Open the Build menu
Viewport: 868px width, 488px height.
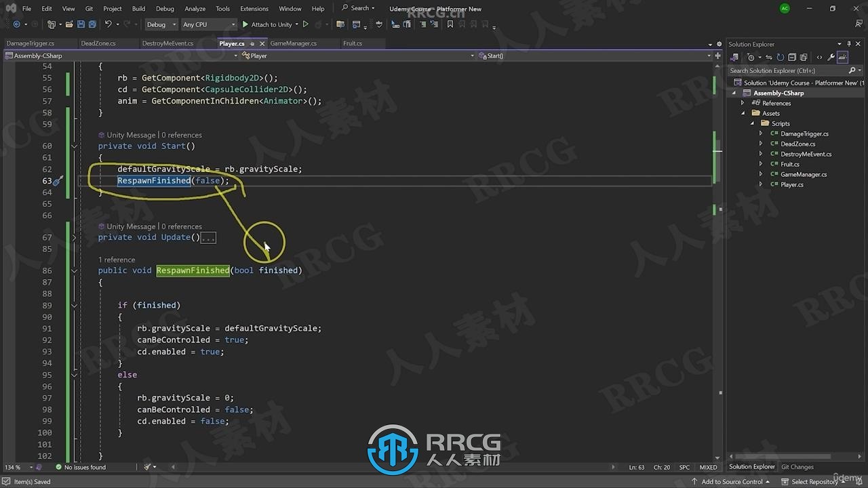[138, 9]
